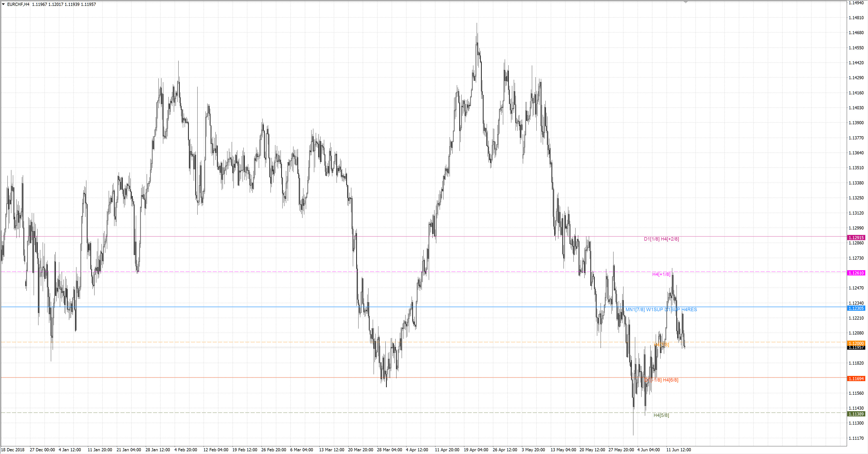Viewport: 868px width, 454px height.
Task: Click the chart shift marker at top
Action: pyautogui.click(x=685, y=2)
